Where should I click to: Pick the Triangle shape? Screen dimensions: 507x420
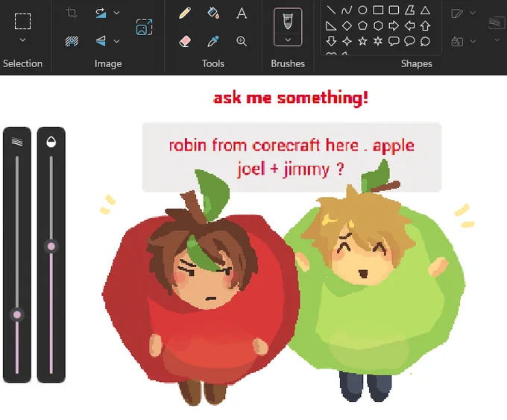[x=425, y=10]
